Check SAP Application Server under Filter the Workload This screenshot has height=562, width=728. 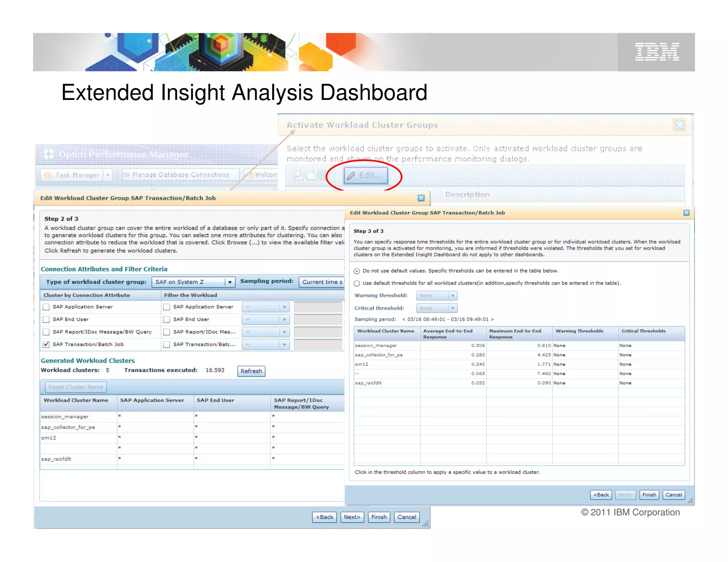click(166, 307)
